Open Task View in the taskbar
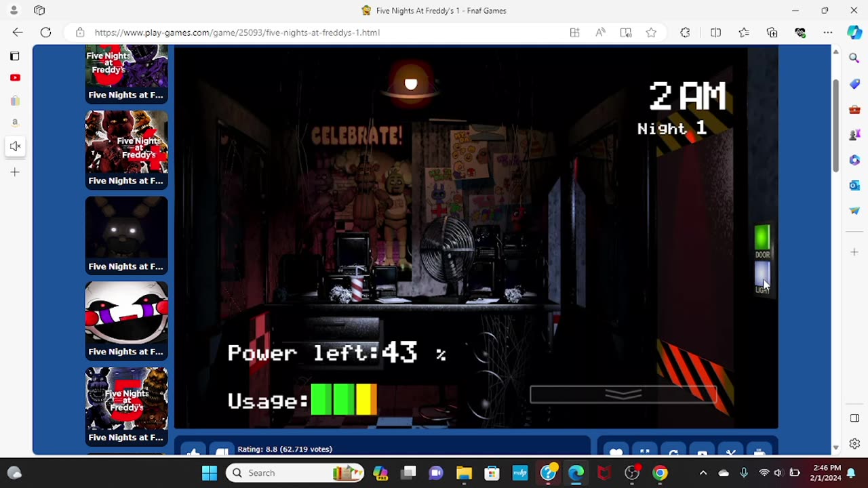Image resolution: width=868 pixels, height=488 pixels. pyautogui.click(x=408, y=473)
